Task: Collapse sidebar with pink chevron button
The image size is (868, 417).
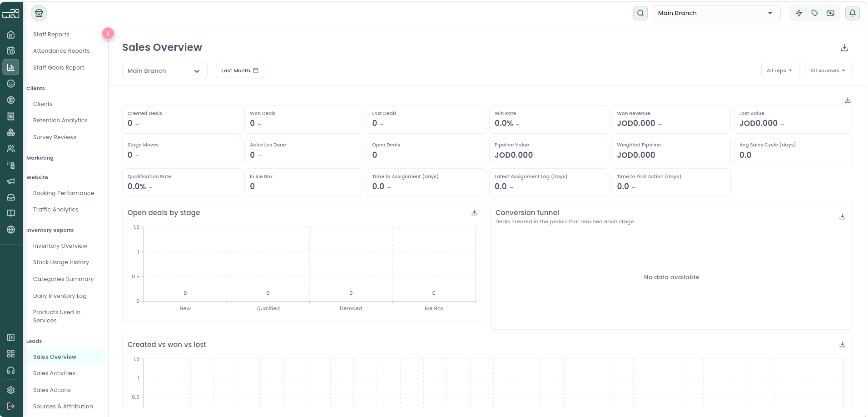Action: 108,33
